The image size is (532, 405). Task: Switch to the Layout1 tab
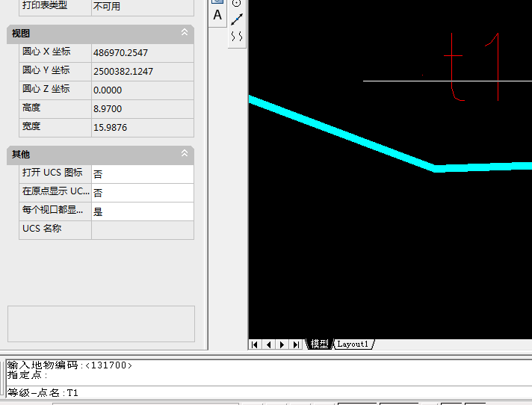(x=353, y=344)
